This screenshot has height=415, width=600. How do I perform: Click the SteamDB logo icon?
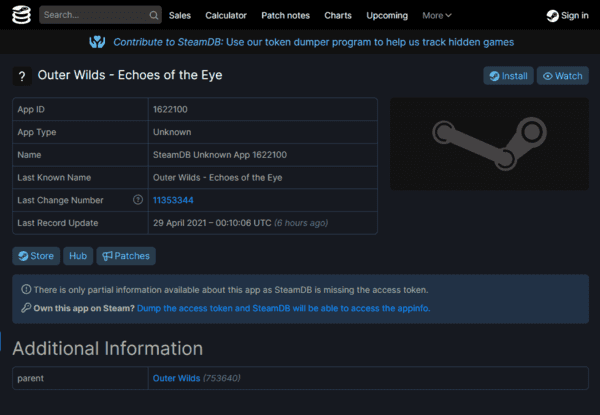(x=21, y=15)
